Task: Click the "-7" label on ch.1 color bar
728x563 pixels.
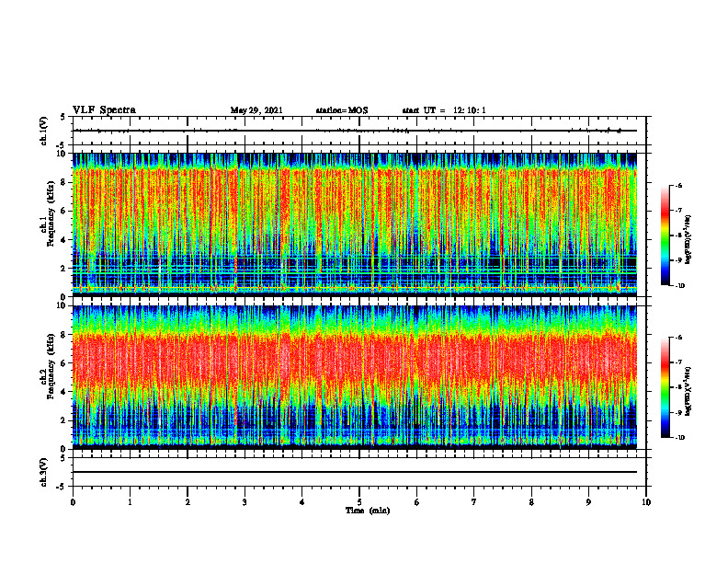Action: pyautogui.click(x=678, y=211)
